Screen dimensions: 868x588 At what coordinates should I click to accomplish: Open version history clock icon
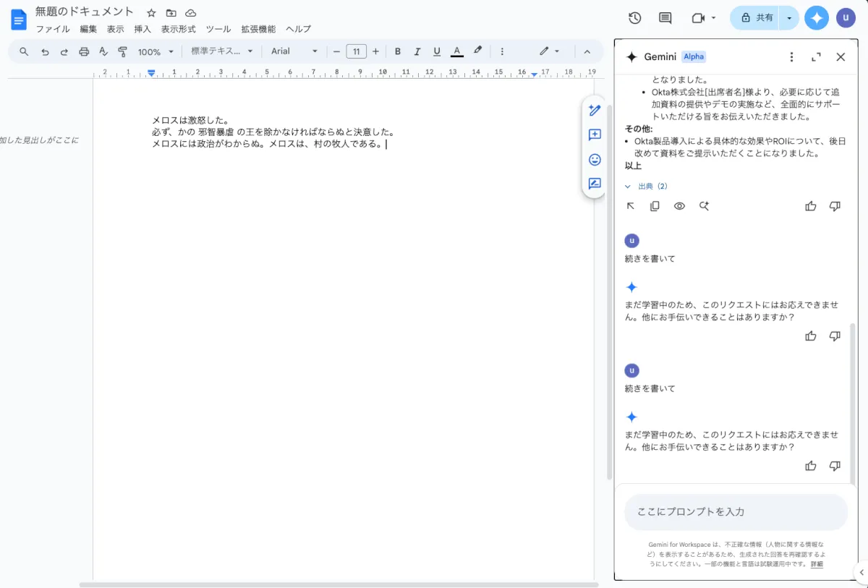pyautogui.click(x=634, y=18)
